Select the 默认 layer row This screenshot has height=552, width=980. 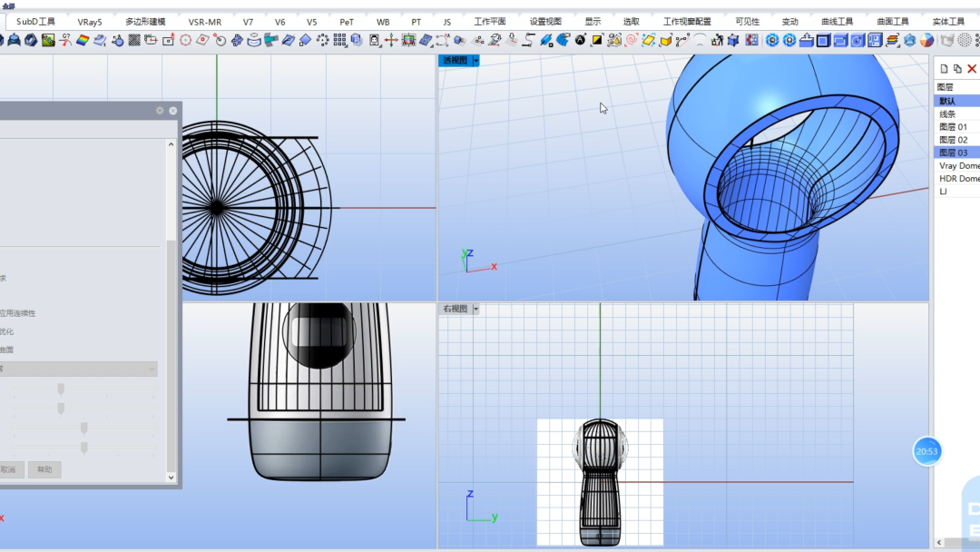click(957, 101)
